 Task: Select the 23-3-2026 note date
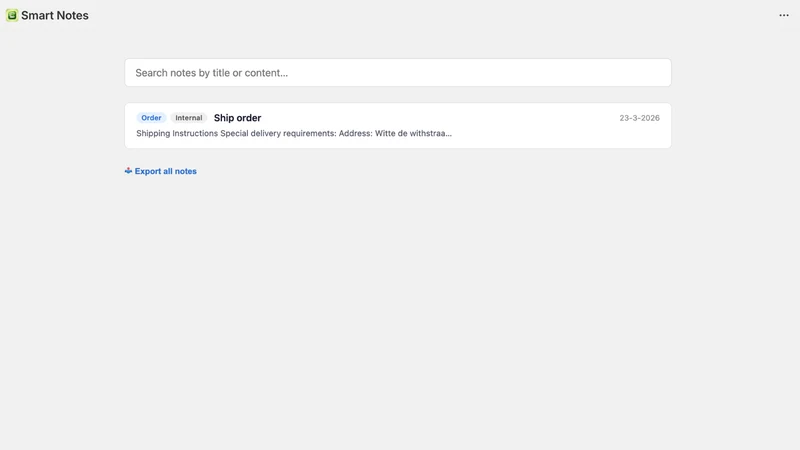639,118
